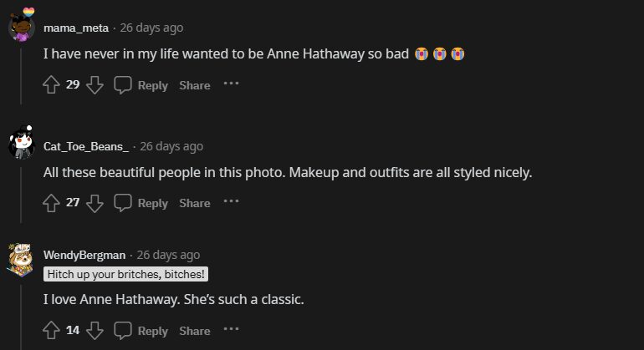Screen dimensions: 644x350
Task: Click Cat_Toe_Beans_'s avatar icon
Action: 21,145
